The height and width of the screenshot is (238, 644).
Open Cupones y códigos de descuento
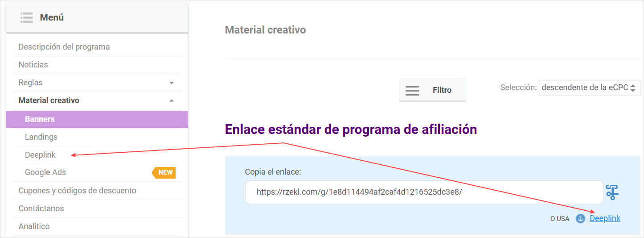point(77,191)
